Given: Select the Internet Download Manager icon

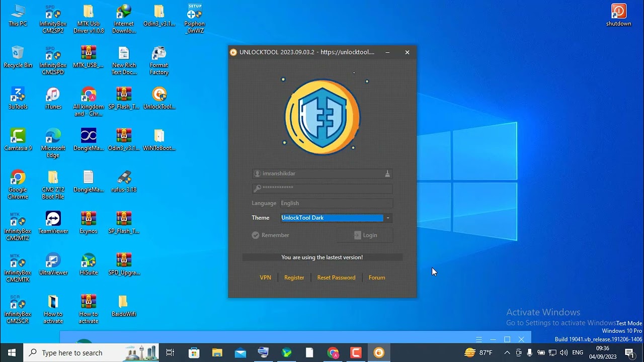Looking at the screenshot, I should pyautogui.click(x=124, y=19).
